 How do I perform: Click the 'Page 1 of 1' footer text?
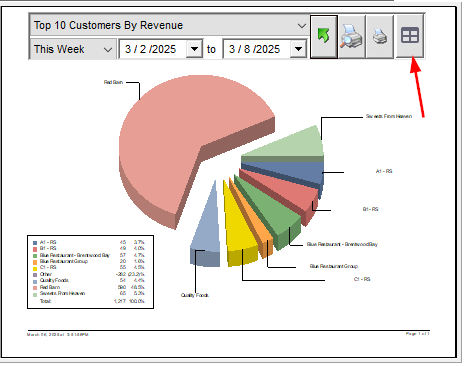pyautogui.click(x=417, y=334)
